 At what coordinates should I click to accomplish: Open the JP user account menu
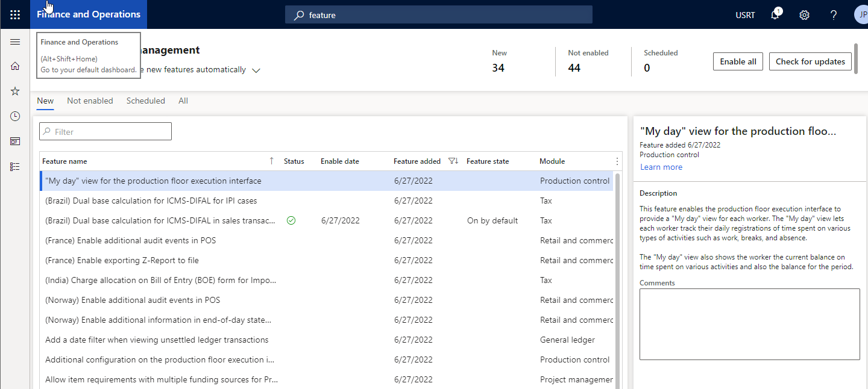[861, 14]
